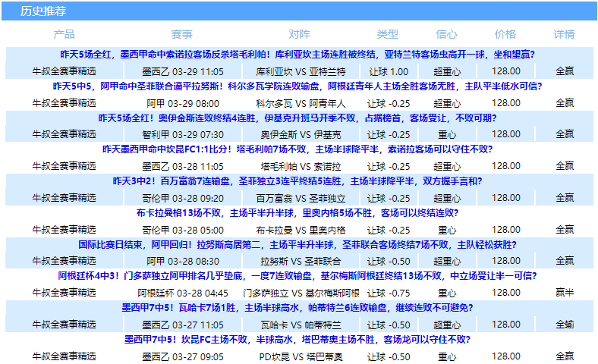Click 重心 in the PD坎昆 row
Screen dimensions: 598x364
[x=447, y=357]
